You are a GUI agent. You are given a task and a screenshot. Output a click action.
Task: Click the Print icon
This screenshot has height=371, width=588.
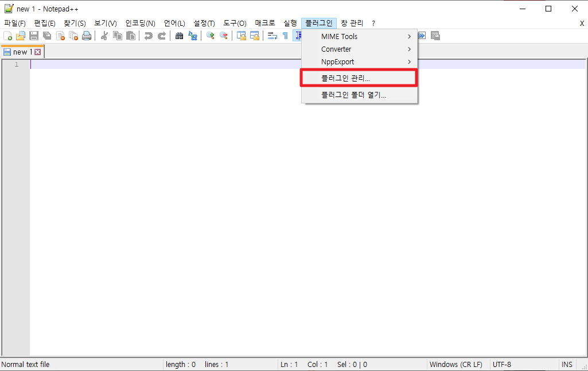[87, 36]
